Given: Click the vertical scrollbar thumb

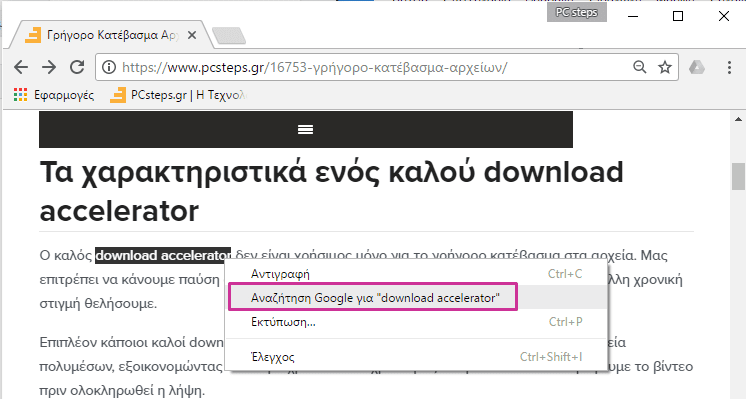Looking at the screenshot, I should pyautogui.click(x=738, y=176).
